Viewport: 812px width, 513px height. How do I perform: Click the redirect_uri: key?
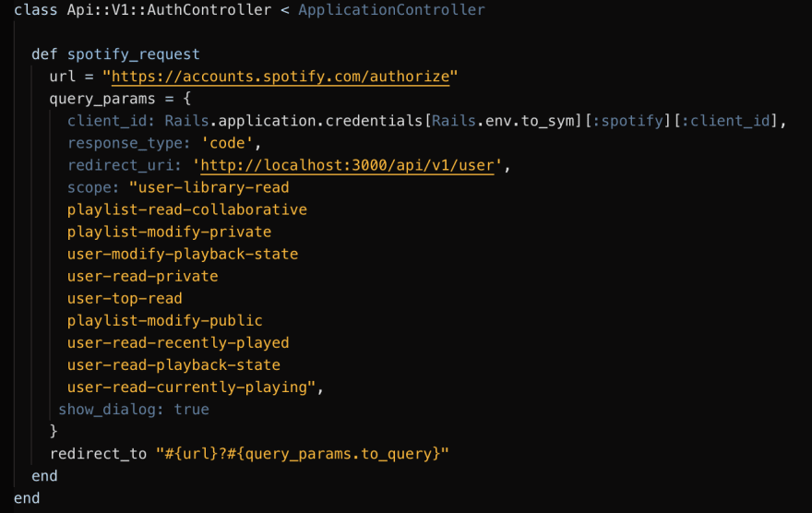tap(125, 166)
